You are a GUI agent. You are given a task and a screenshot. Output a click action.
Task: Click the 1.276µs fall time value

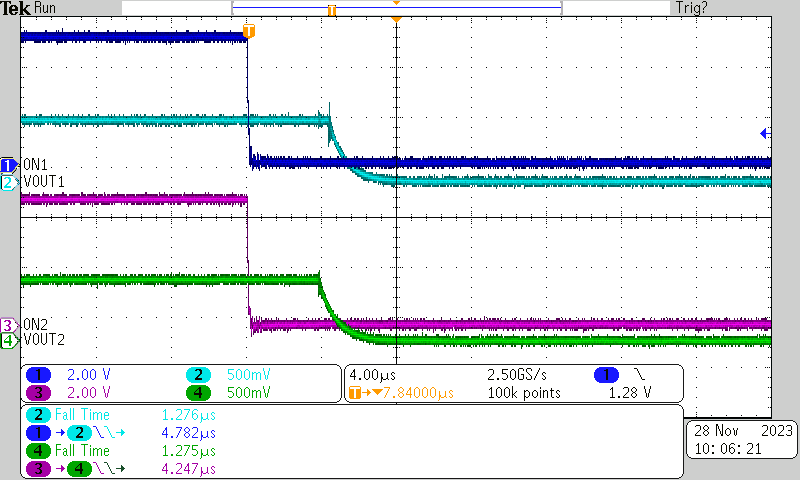click(189, 415)
